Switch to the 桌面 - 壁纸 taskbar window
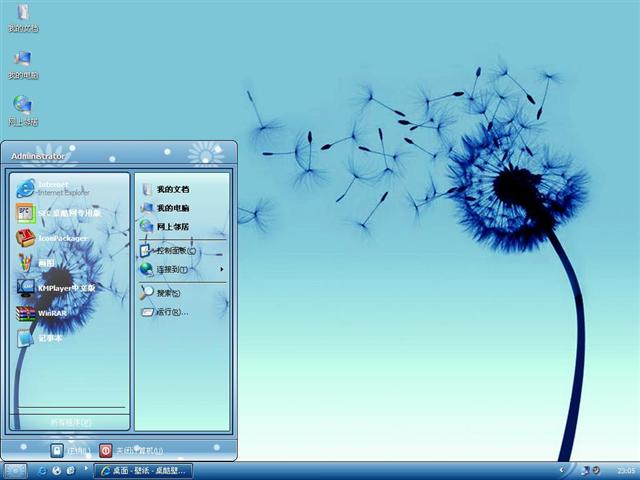This screenshot has height=480, width=640. tap(144, 470)
